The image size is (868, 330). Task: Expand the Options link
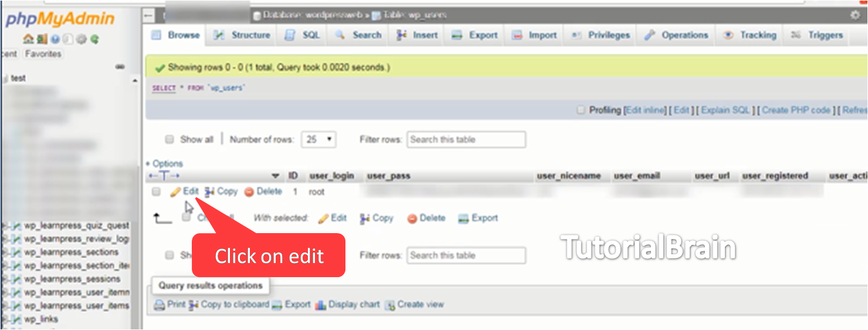168,163
